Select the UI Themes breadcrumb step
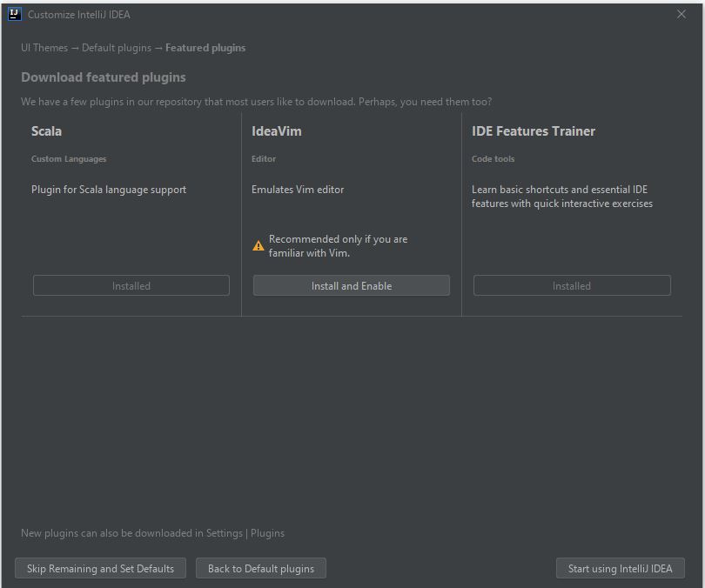705x588 pixels. 44,48
